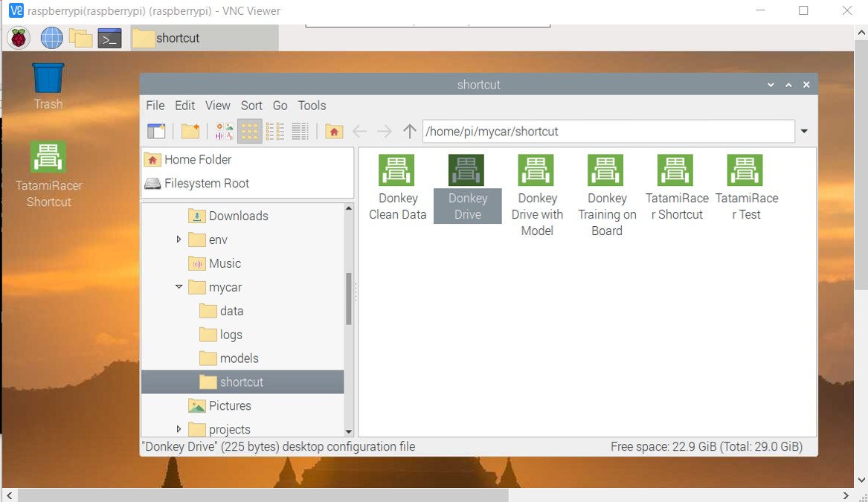
Task: Click the VNC Viewer scroll down arrow
Action: click(861, 480)
